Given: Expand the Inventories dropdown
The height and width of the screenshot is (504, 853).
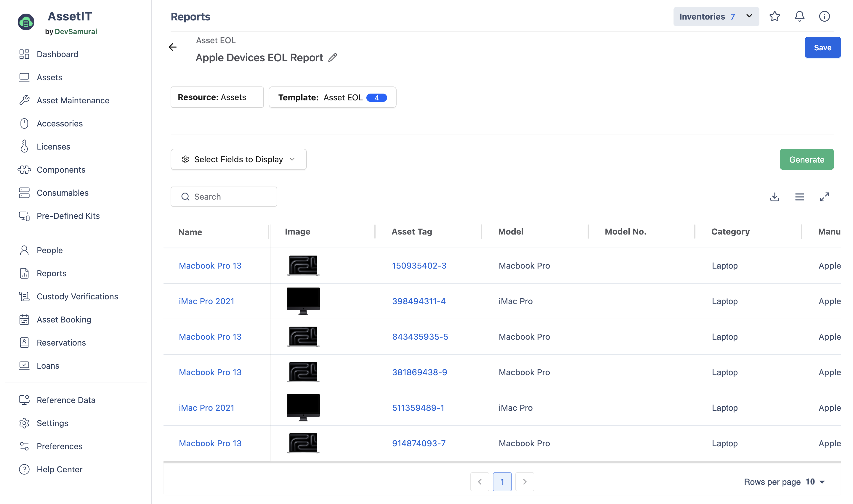Looking at the screenshot, I should click(x=716, y=17).
